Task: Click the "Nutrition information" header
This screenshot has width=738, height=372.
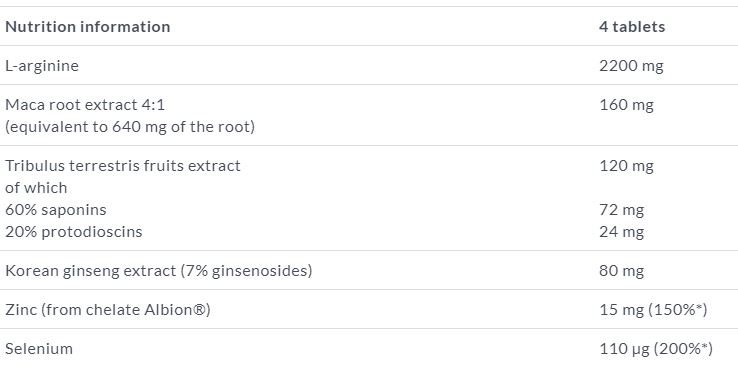Action: (x=88, y=27)
